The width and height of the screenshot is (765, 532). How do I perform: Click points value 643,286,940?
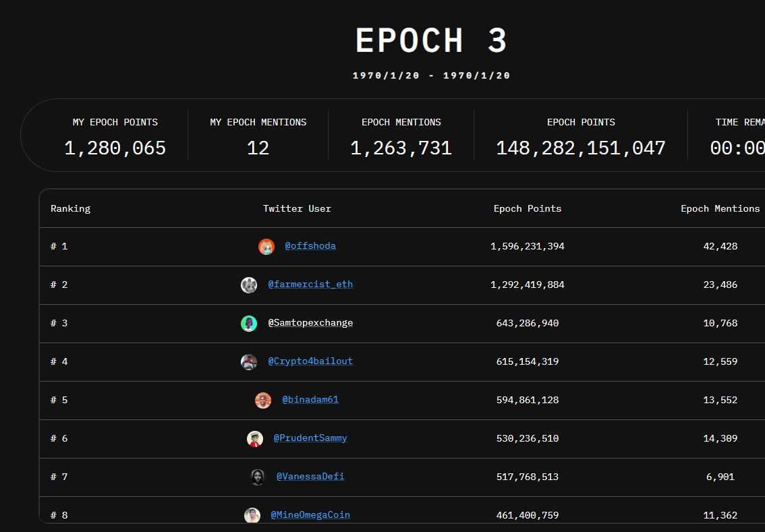[x=528, y=323]
